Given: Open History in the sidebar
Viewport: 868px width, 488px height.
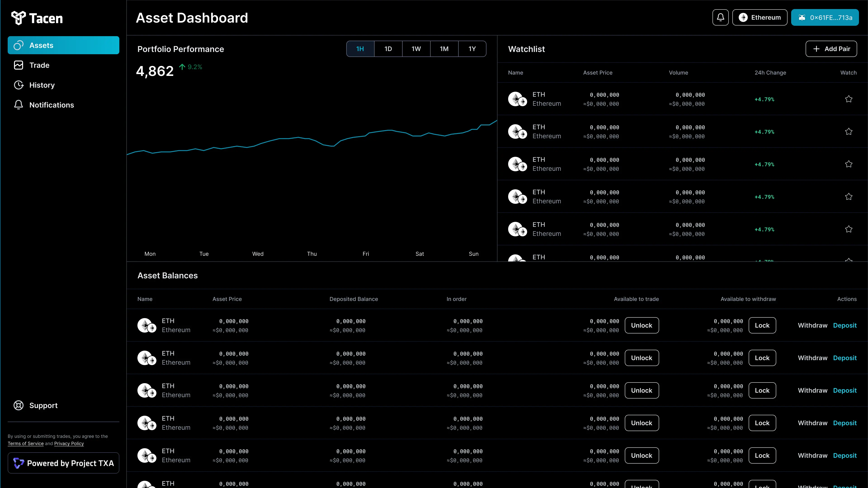Looking at the screenshot, I should [42, 85].
